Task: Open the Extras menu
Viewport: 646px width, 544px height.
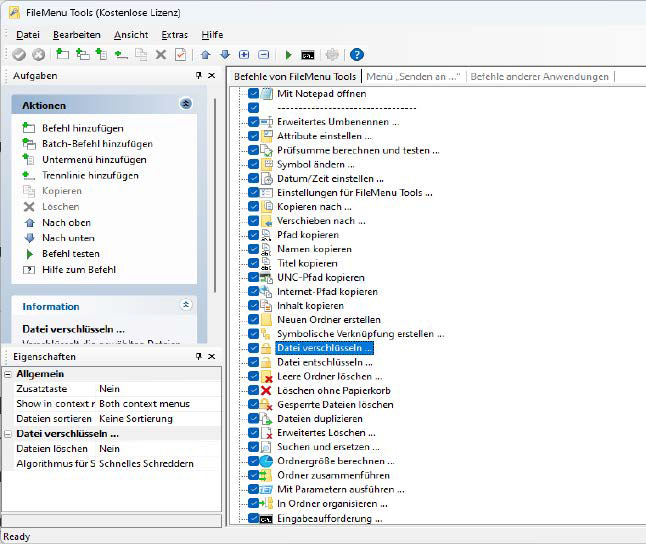Action: click(x=174, y=35)
